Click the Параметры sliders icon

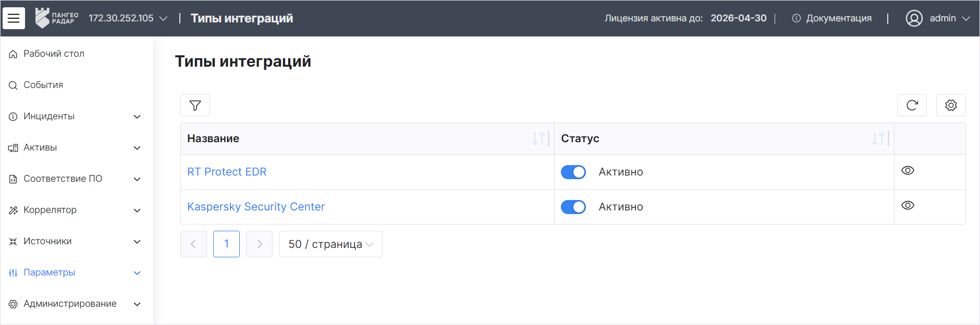[x=13, y=273]
